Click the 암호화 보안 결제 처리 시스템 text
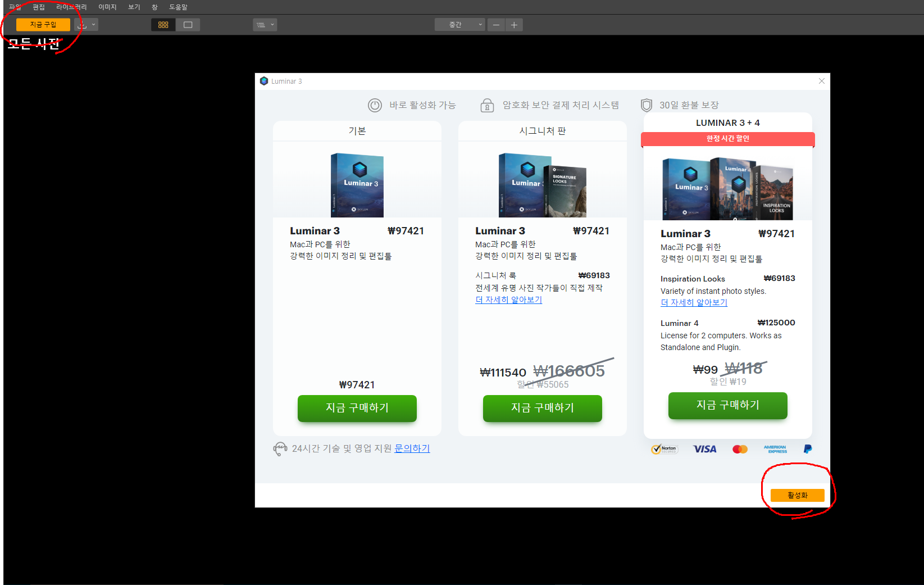This screenshot has height=585, width=924. 561,105
